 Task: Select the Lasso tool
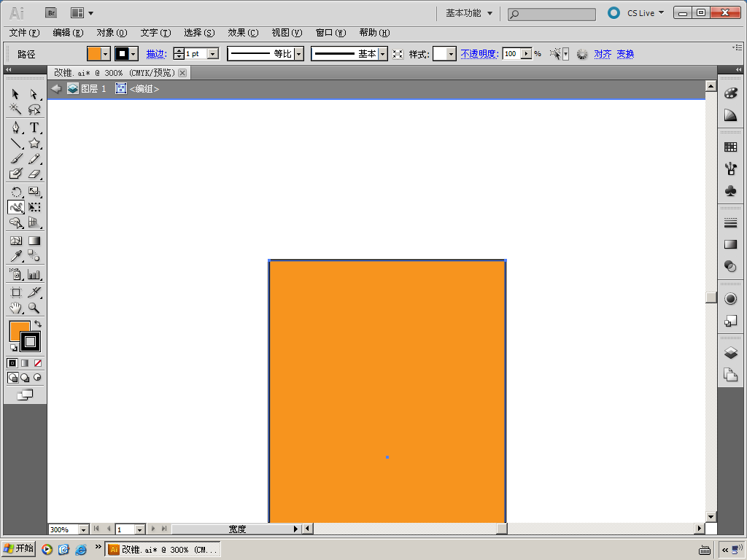point(34,109)
